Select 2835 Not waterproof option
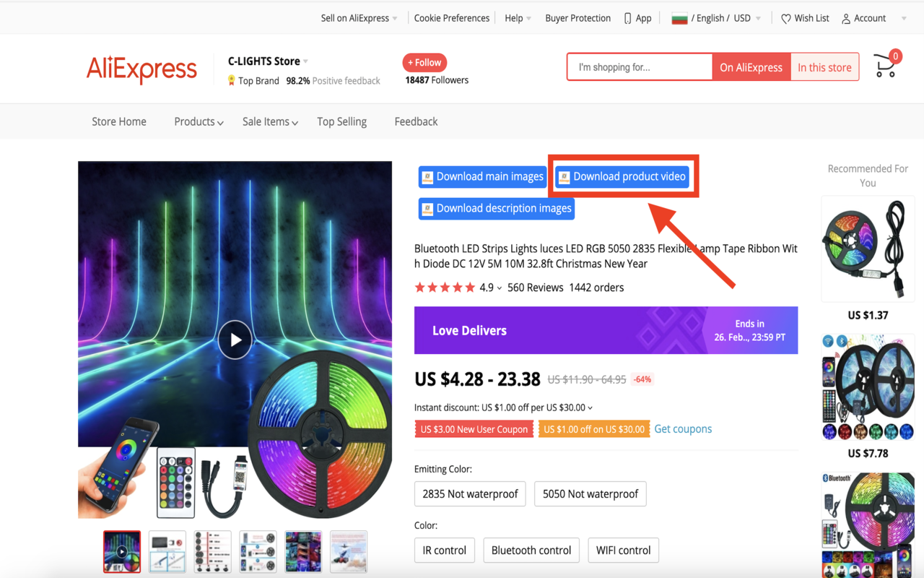Viewport: 924px width, 578px height. coord(470,494)
